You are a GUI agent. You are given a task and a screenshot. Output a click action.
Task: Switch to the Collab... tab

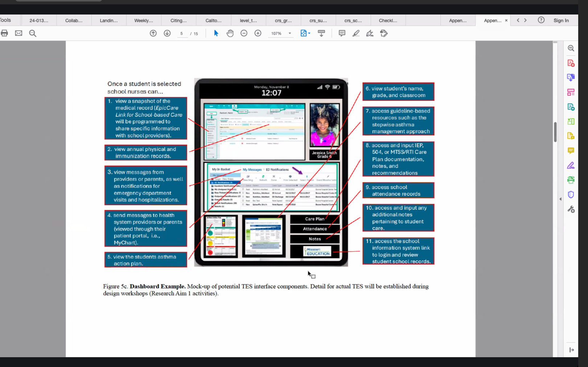click(74, 20)
